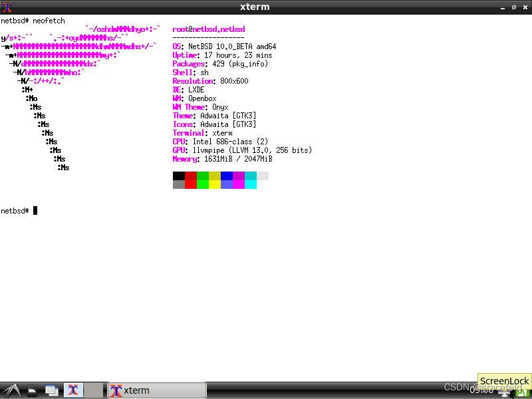Click the bright yellow color block in bottom palette row
The width and height of the screenshot is (532, 399).
214,184
